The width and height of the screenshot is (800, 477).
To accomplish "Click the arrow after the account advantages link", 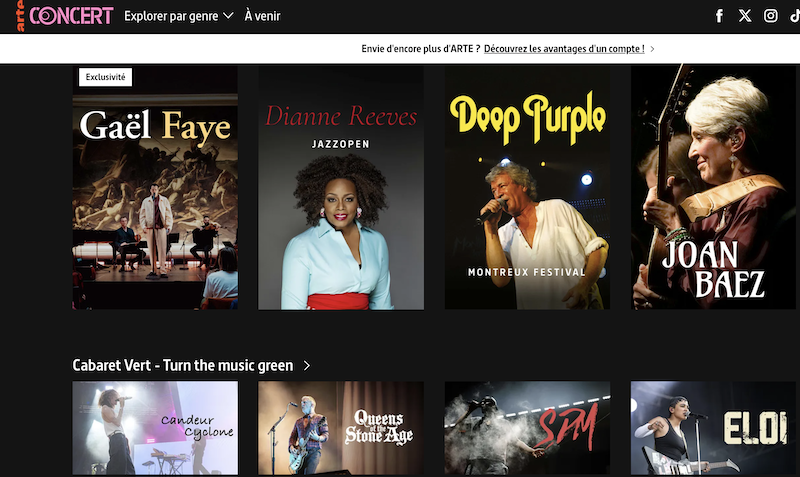I will click(653, 49).
